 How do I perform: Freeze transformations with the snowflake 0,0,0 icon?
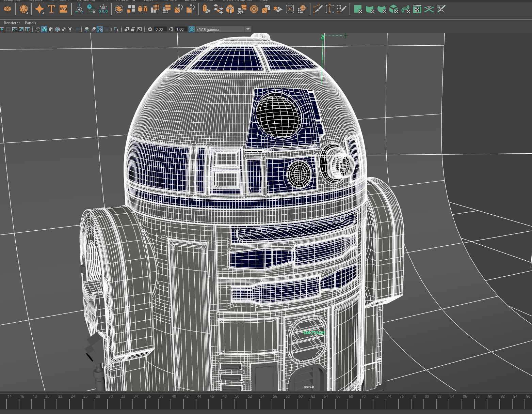coord(103,9)
